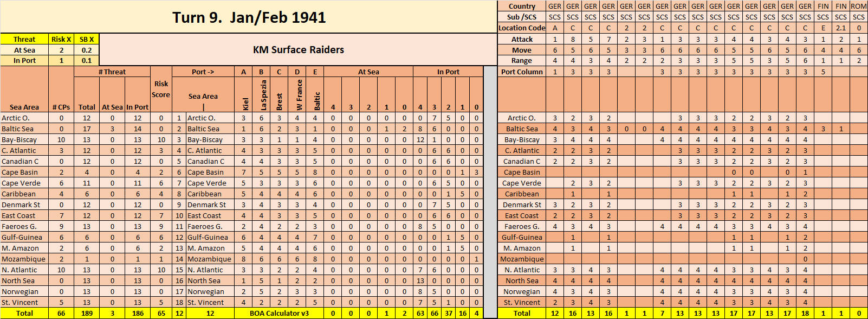Screen dimensions: 868x319
Task: Click the 'Location Code' row label
Action: 522,28
